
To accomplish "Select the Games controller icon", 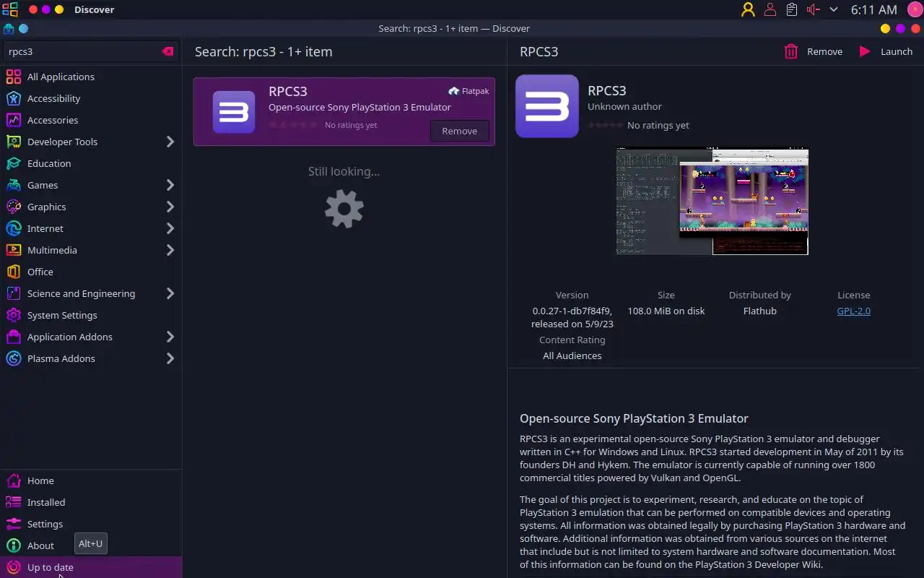I will click(13, 185).
